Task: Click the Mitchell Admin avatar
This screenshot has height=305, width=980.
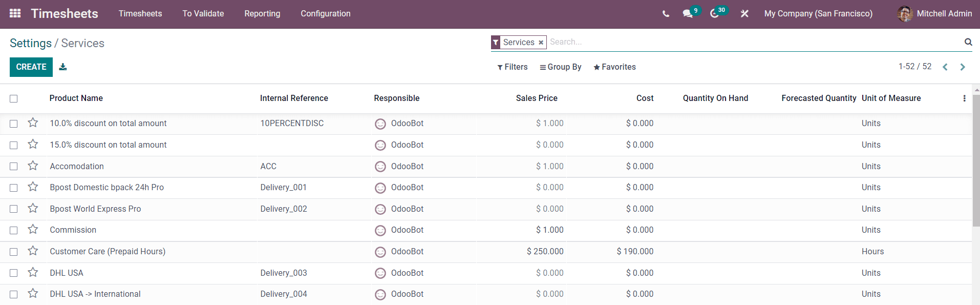Action: 905,14
